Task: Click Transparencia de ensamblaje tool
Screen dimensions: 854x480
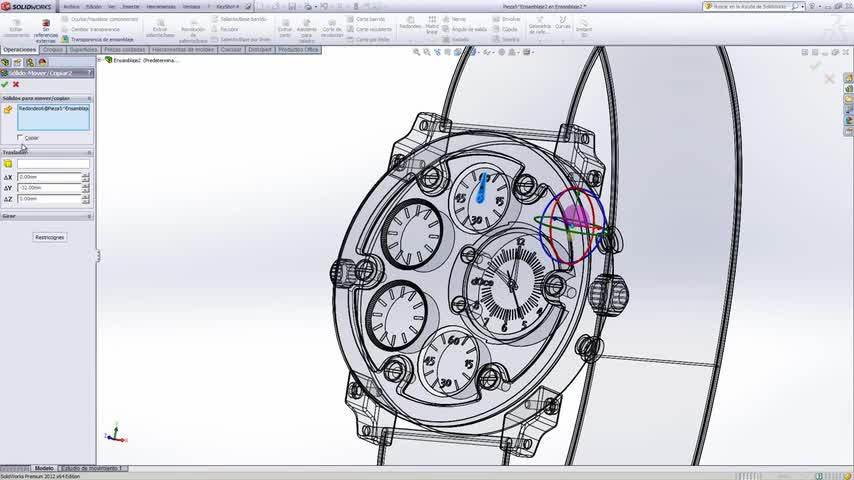Action: tap(97, 39)
